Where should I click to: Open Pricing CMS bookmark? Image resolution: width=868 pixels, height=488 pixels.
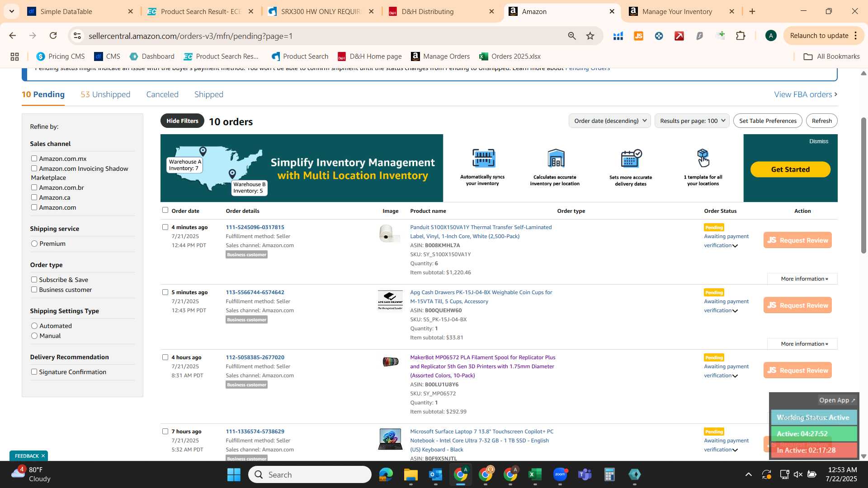pyautogui.click(x=61, y=56)
